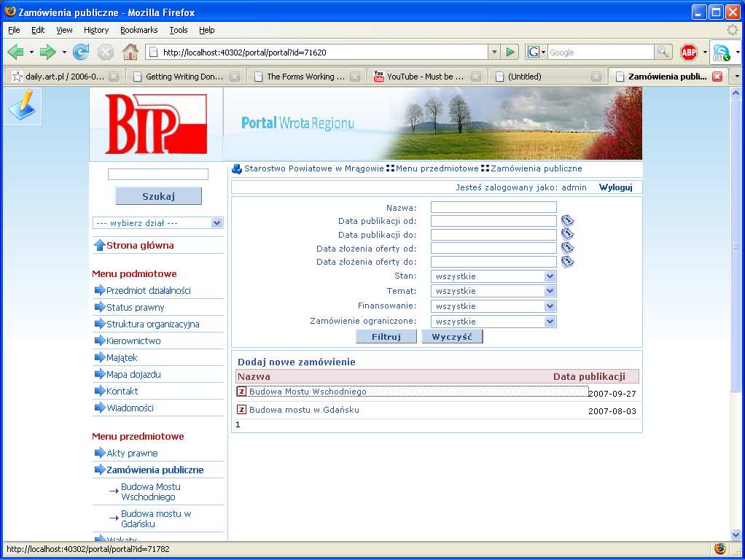Click the Z icon beside Budowa Mostu Wschodniego
Image resolution: width=745 pixels, height=560 pixels.
pyautogui.click(x=241, y=392)
